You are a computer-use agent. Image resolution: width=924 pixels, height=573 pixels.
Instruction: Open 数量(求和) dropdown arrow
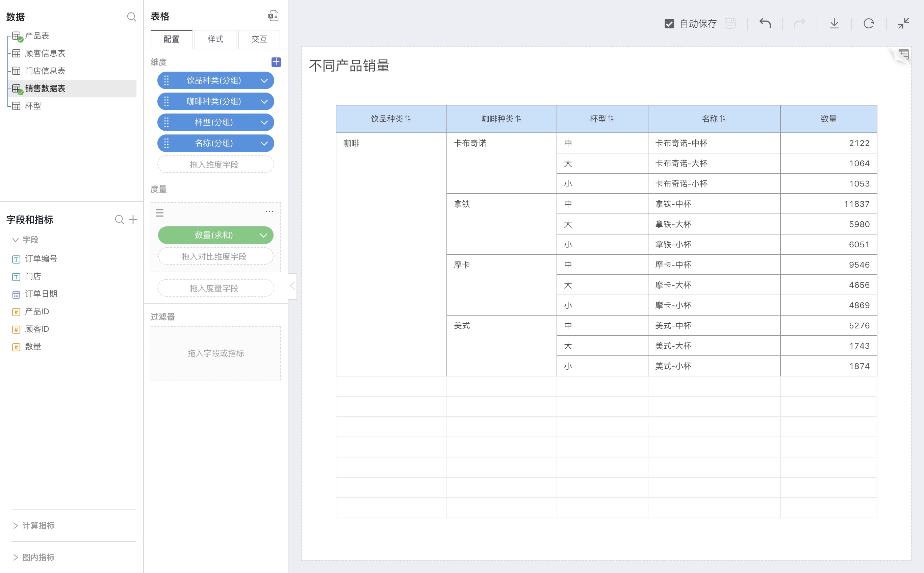(263, 235)
